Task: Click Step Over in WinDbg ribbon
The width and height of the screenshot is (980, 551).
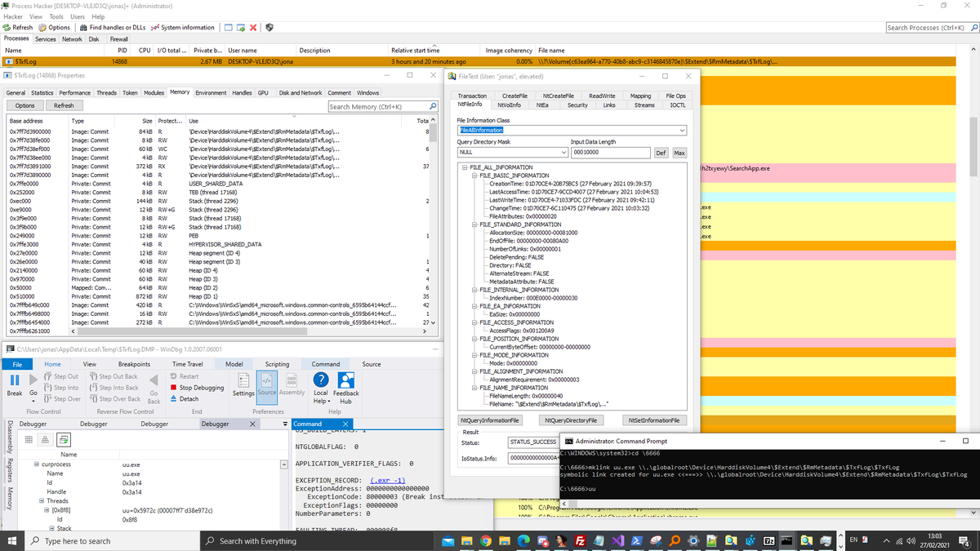Action: click(x=61, y=399)
